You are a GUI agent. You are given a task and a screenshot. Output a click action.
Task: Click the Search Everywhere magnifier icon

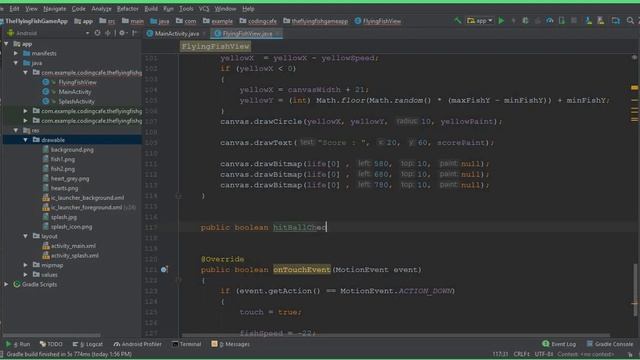tap(630, 20)
